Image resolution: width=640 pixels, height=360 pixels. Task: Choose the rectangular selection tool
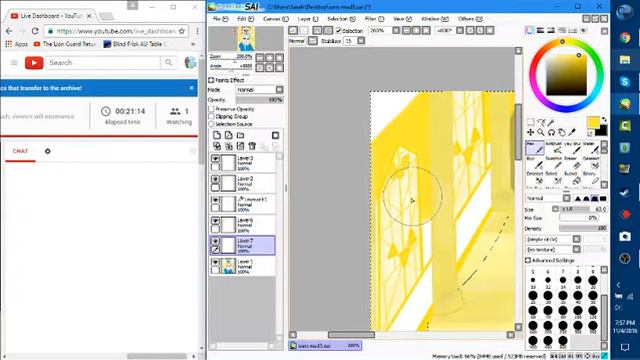(x=530, y=122)
